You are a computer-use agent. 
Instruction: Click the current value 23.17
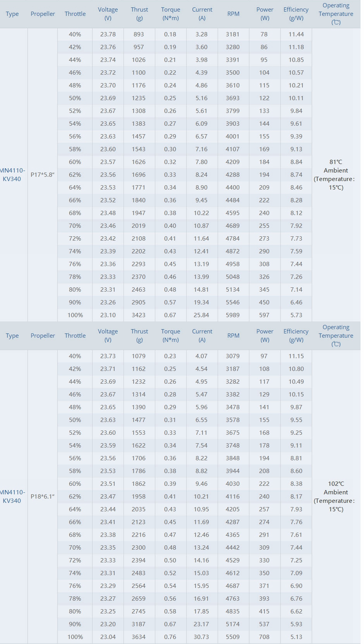pos(201,624)
